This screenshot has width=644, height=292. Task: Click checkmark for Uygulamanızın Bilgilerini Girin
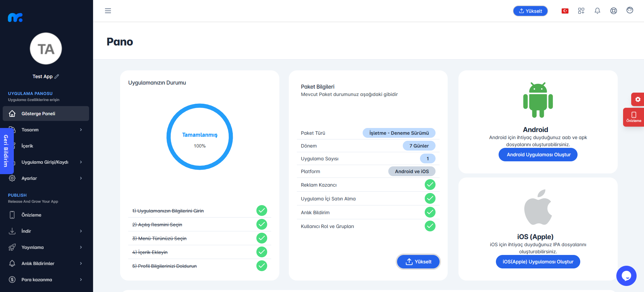[x=262, y=210]
